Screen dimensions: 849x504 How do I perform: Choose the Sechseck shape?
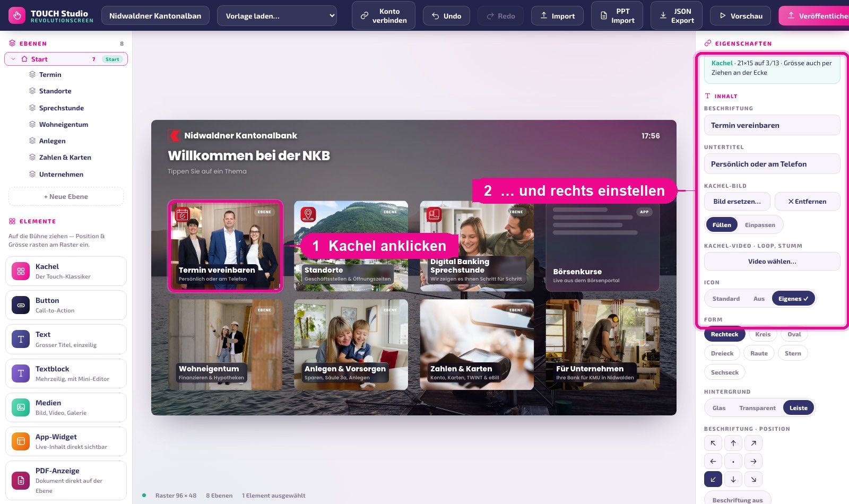(x=724, y=372)
